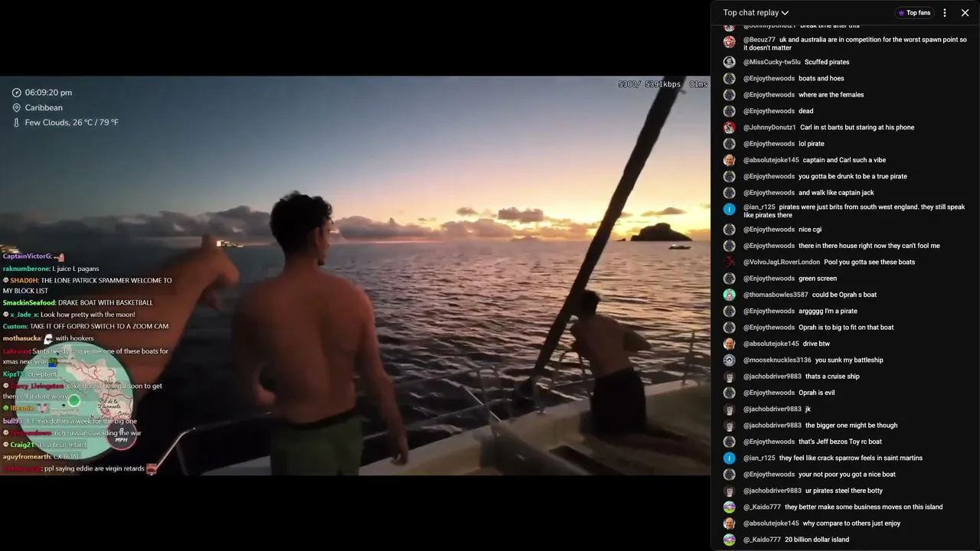
Task: Click the @mooseknuckles3136 avatar
Action: click(730, 360)
